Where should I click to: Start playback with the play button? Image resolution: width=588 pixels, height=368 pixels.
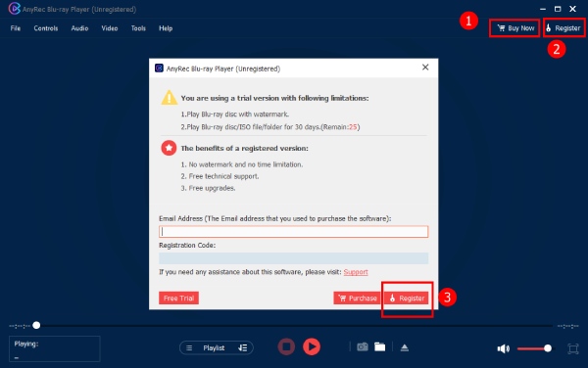click(312, 346)
